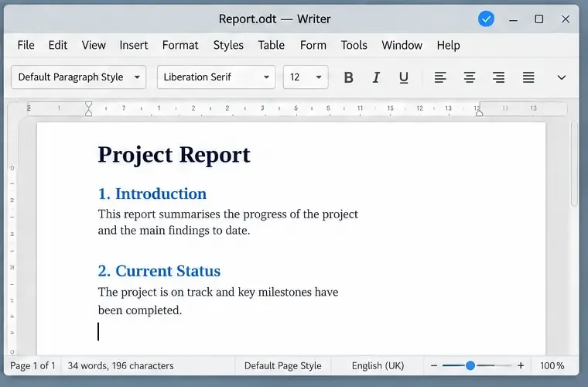The image size is (588, 387).
Task: Click the blue checkmark icon in title bar
Action: [486, 19]
